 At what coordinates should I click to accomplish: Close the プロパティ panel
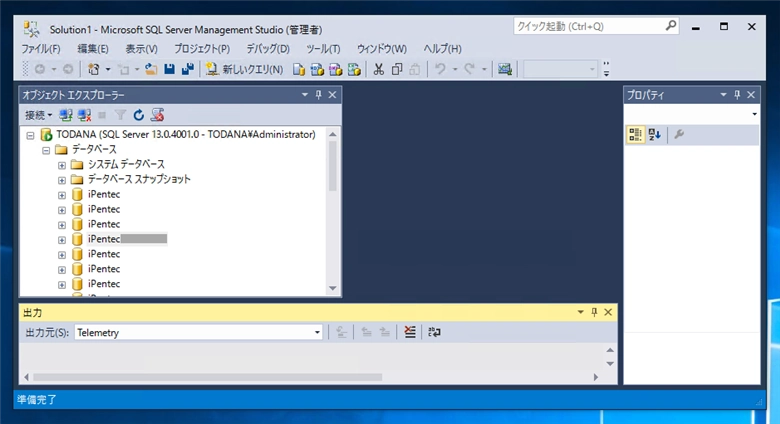pos(751,95)
